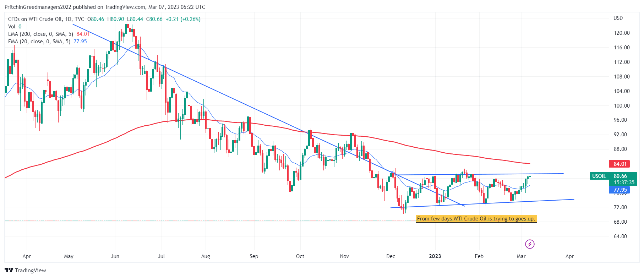Click the 64.00 price axis label
This screenshot has height=278, width=644.
tap(620, 236)
